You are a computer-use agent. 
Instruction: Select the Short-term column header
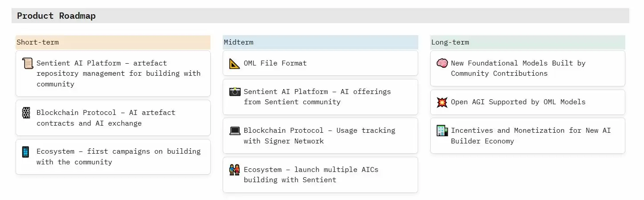pyautogui.click(x=113, y=42)
